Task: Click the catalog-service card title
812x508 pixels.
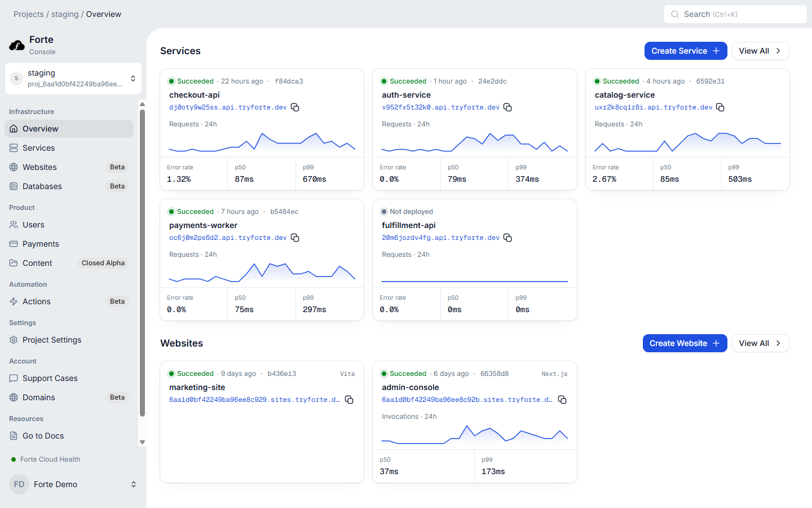Action: [625, 95]
